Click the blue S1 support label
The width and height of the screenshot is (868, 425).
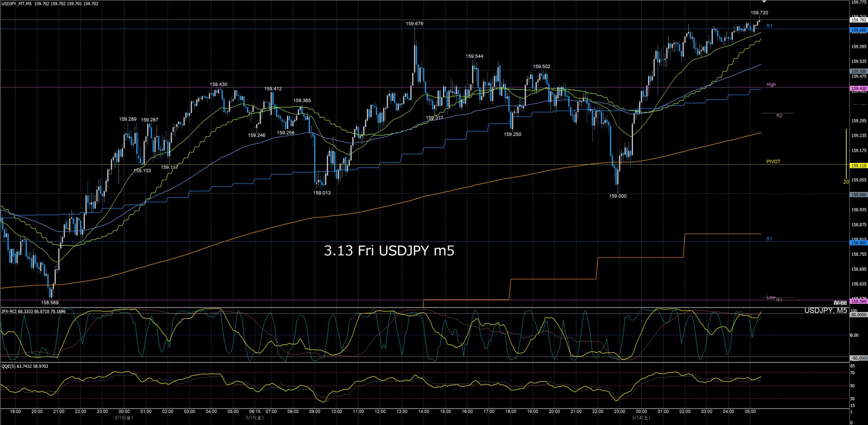click(769, 239)
